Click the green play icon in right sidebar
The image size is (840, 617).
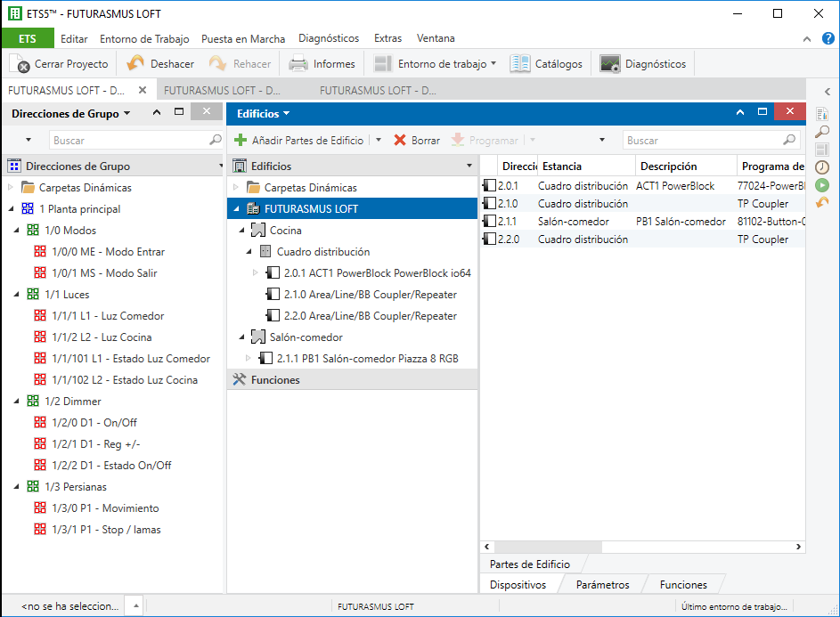click(822, 185)
